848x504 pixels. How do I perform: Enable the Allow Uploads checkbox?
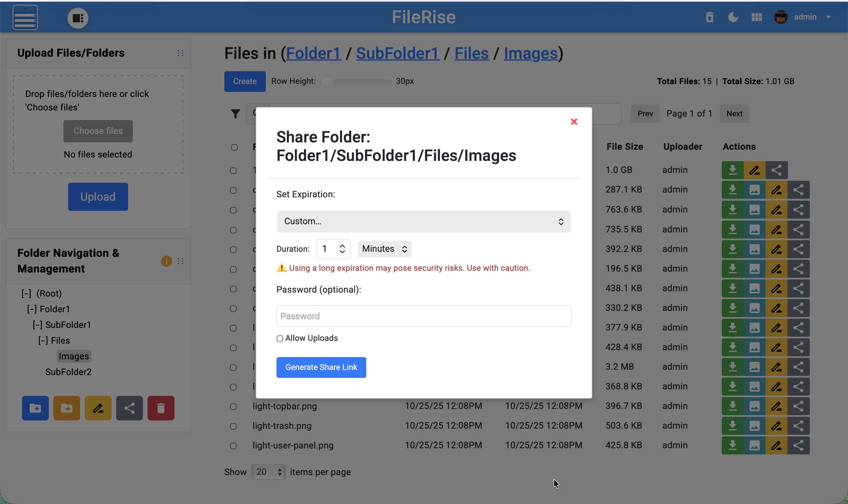click(280, 339)
